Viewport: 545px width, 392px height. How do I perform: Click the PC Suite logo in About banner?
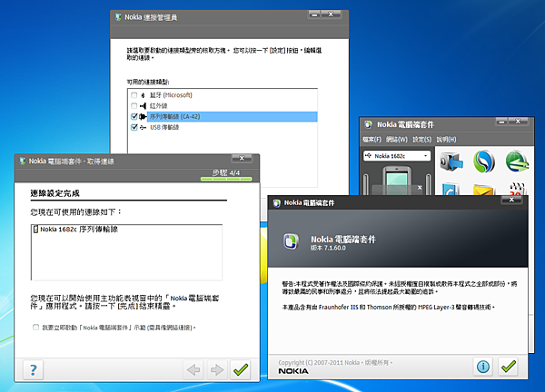[291, 241]
